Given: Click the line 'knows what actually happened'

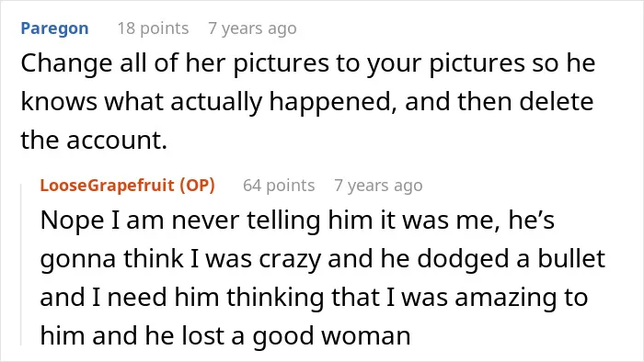Looking at the screenshot, I should point(307,102).
